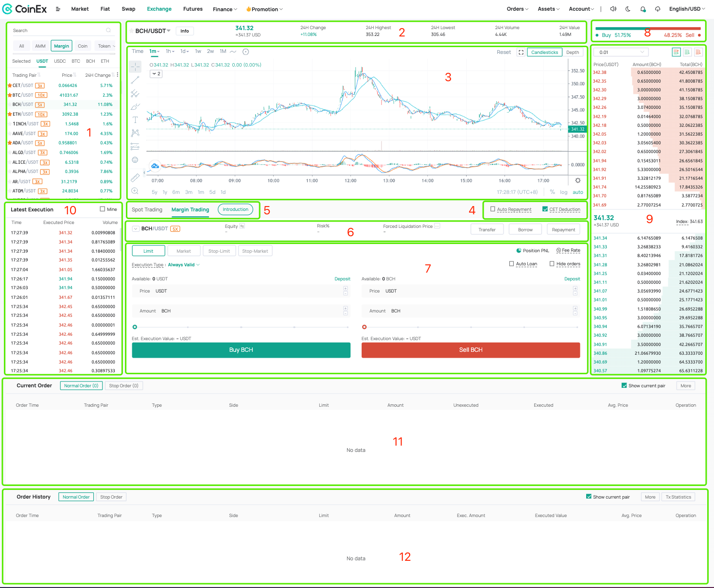Toggle Position PNL indicator
714x588 pixels.
533,251
